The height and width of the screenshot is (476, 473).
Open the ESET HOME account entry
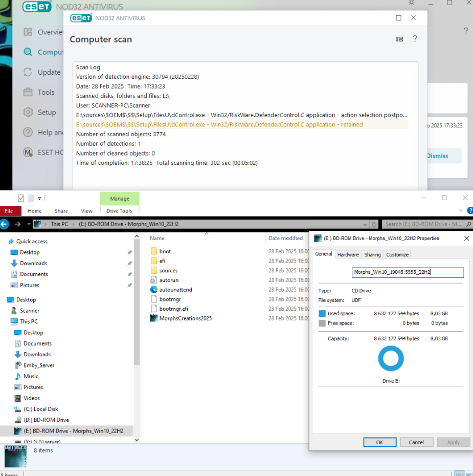click(x=43, y=153)
